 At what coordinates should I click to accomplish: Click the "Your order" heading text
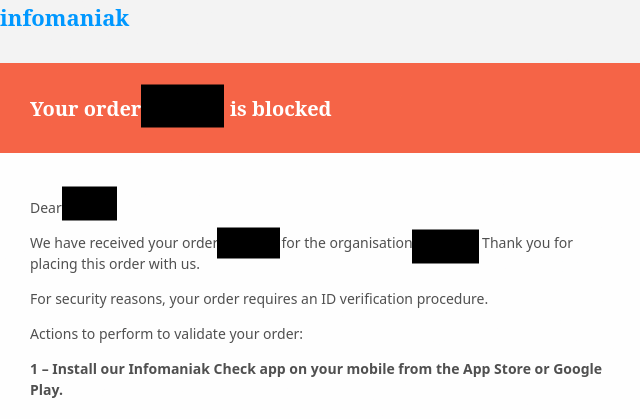(x=85, y=109)
